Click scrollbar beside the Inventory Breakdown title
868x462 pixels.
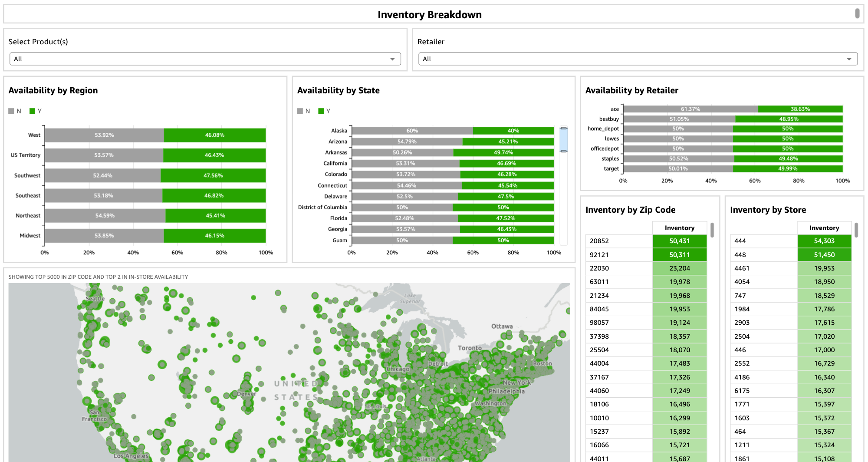[857, 13]
